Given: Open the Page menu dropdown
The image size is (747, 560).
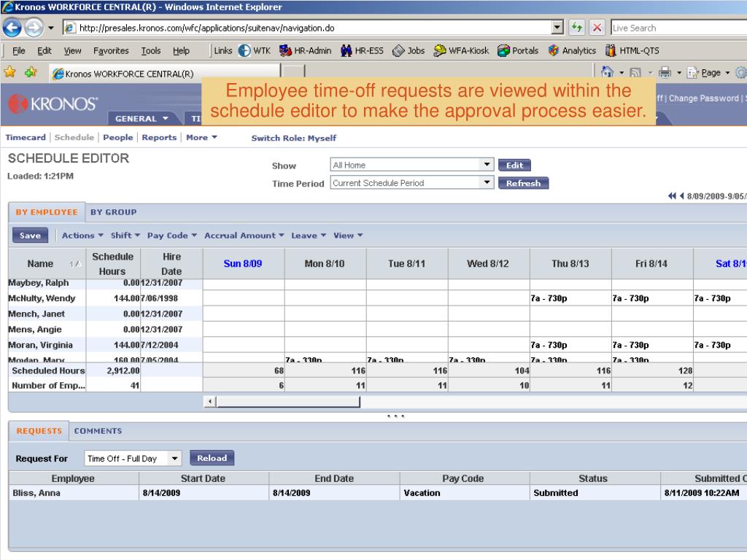Looking at the screenshot, I should point(708,73).
